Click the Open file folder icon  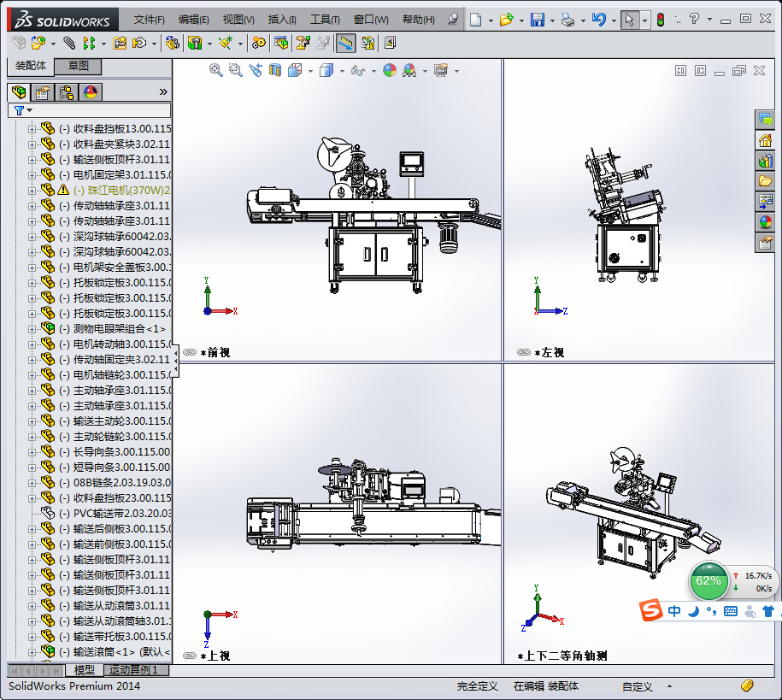tap(507, 20)
